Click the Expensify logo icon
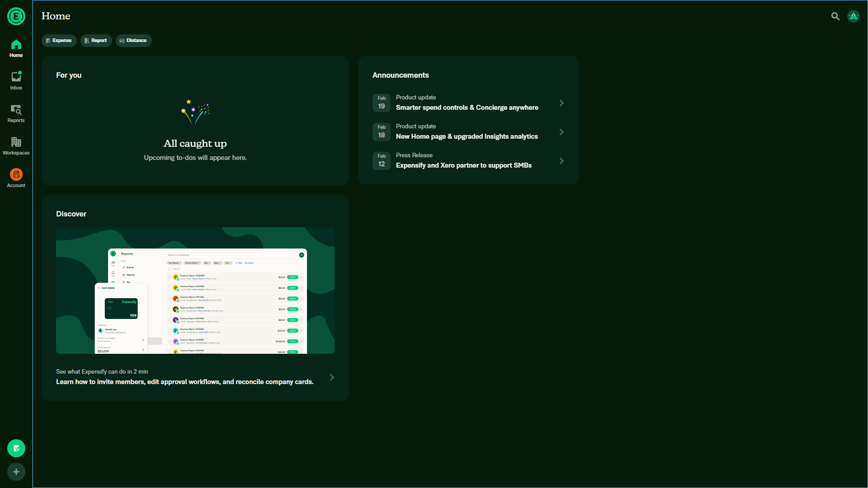 (x=16, y=16)
